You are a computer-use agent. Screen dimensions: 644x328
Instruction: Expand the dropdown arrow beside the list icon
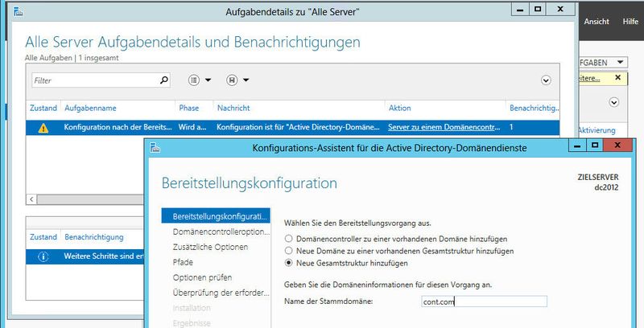(208, 80)
